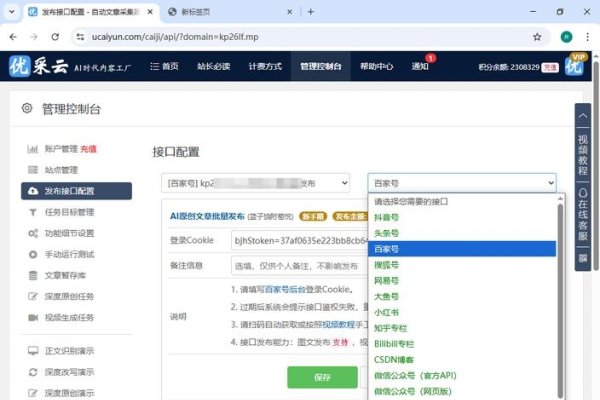Click the browser back arrow
The width and height of the screenshot is (600, 400).
[x=13, y=37]
